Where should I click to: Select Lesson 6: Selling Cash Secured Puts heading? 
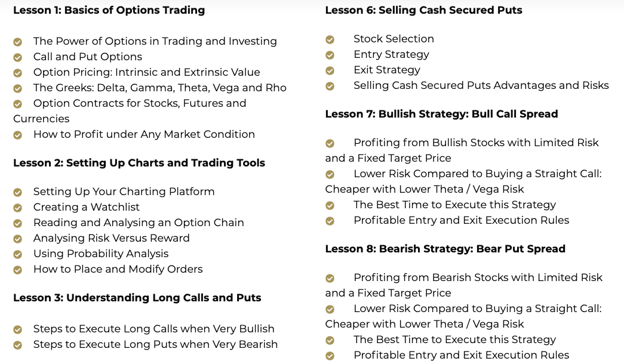(423, 10)
